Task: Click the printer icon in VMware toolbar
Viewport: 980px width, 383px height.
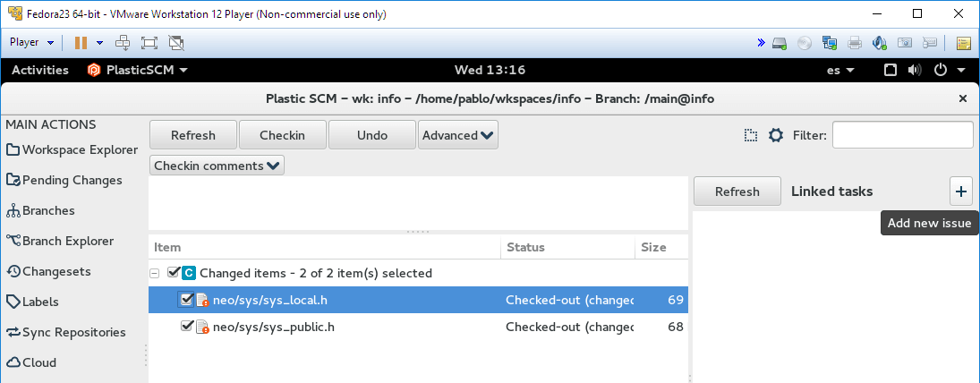Action: (855, 42)
